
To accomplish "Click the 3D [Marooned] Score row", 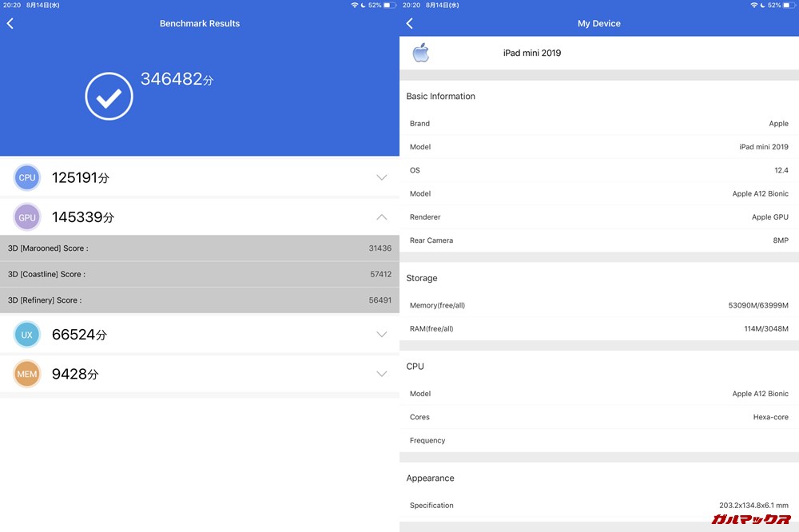I will pyautogui.click(x=200, y=248).
